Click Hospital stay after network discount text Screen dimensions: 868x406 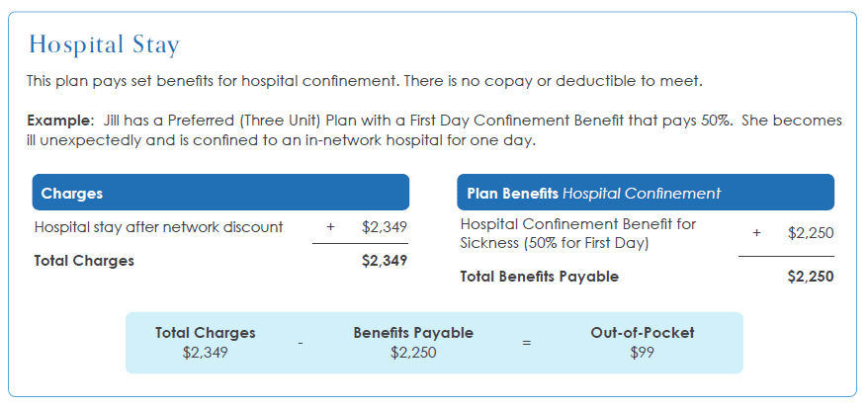(158, 227)
